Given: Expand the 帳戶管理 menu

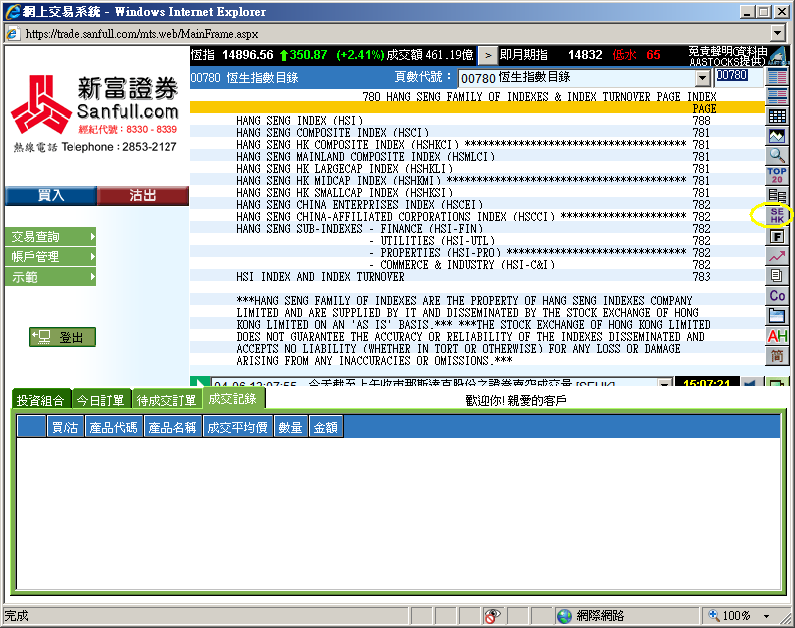Looking at the screenshot, I should pyautogui.click(x=50, y=256).
